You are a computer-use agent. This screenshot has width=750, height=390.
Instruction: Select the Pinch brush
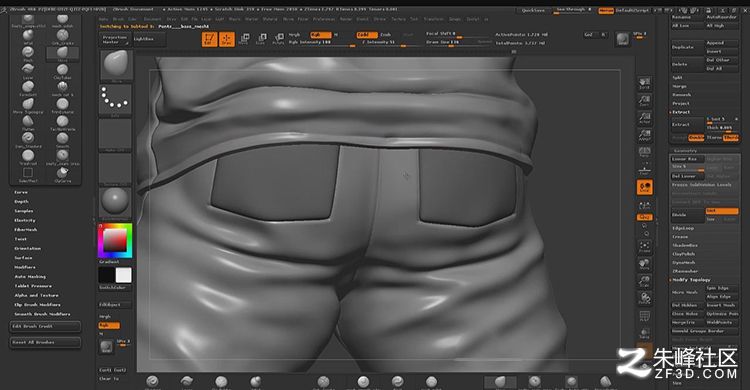(28, 54)
